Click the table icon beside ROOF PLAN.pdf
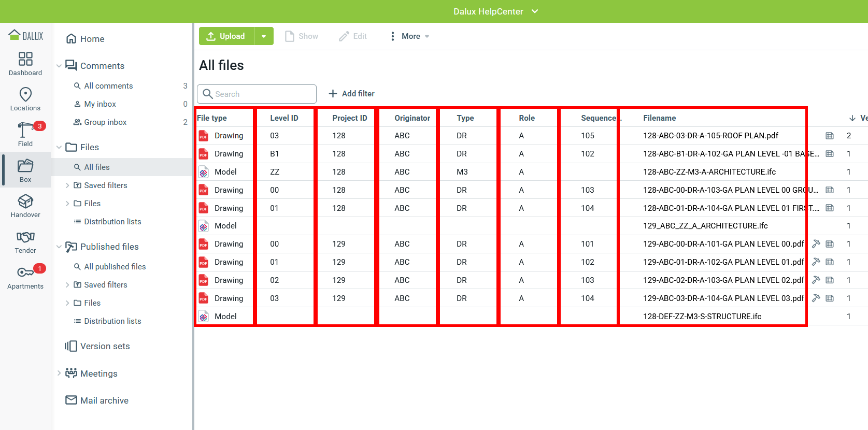868x430 pixels. coord(830,136)
